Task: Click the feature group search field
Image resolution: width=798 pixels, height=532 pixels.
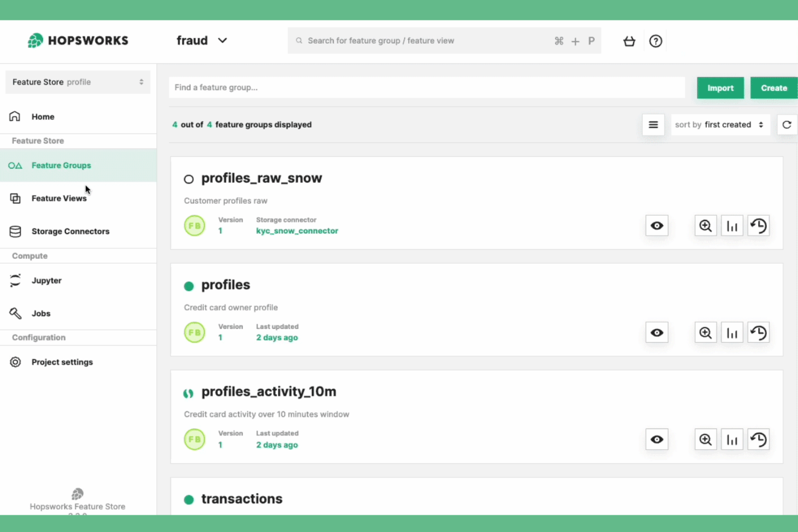Action: 444,41
